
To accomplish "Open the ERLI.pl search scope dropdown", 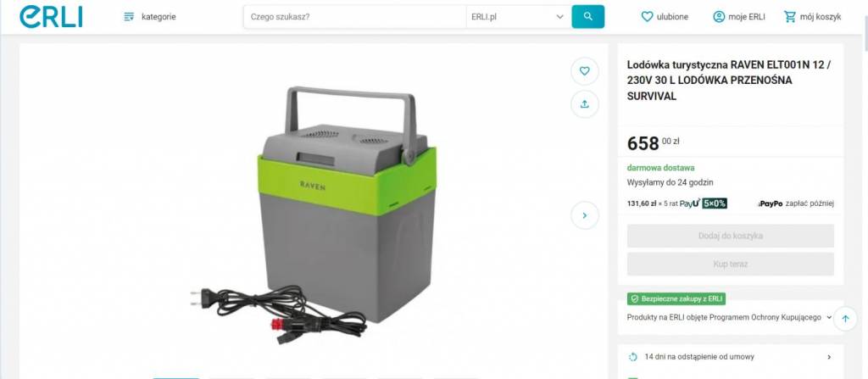I will click(519, 17).
